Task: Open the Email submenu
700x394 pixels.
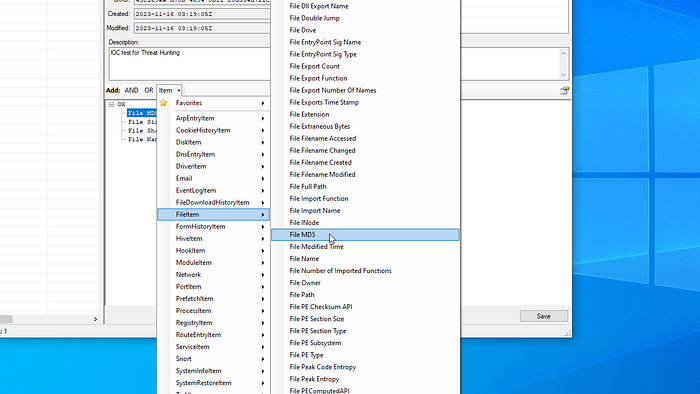Action: pos(213,178)
